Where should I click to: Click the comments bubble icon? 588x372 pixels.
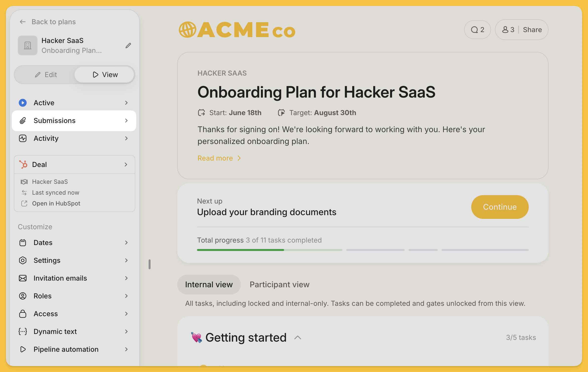(x=474, y=30)
